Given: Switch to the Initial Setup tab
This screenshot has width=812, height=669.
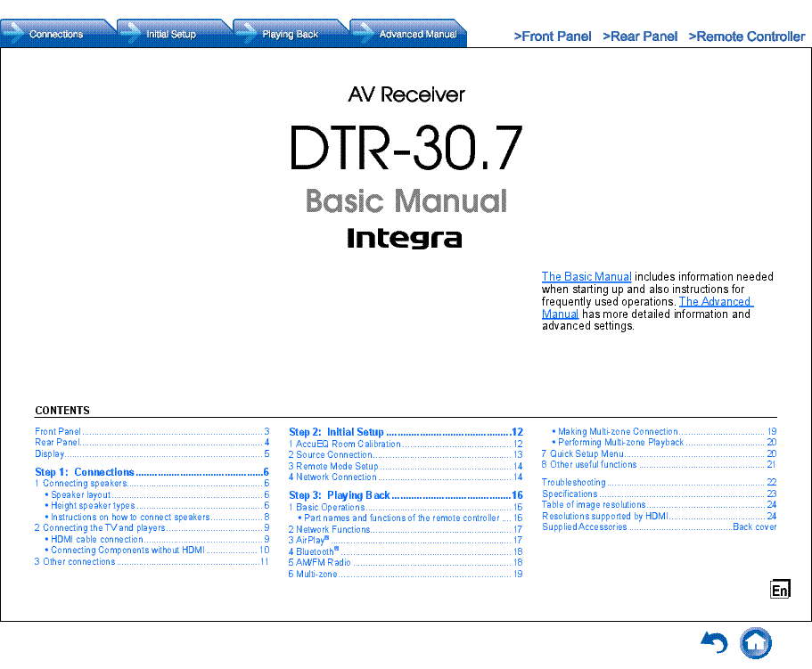Looking at the screenshot, I should pyautogui.click(x=170, y=34).
